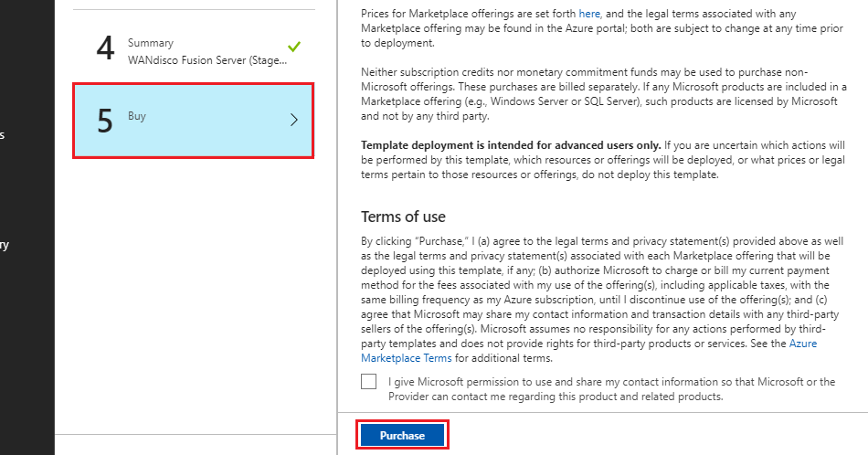The image size is (868, 455).
Task: Click the 'Summary' label text in step 4
Action: point(151,43)
